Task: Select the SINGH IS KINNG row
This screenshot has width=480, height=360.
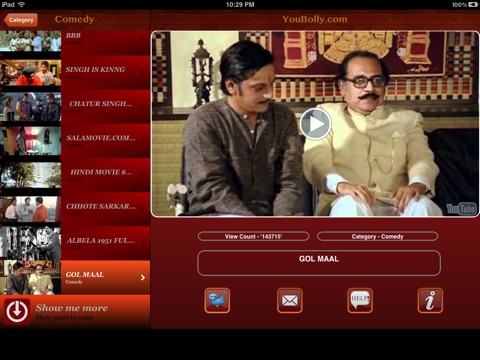Action: 75,73
